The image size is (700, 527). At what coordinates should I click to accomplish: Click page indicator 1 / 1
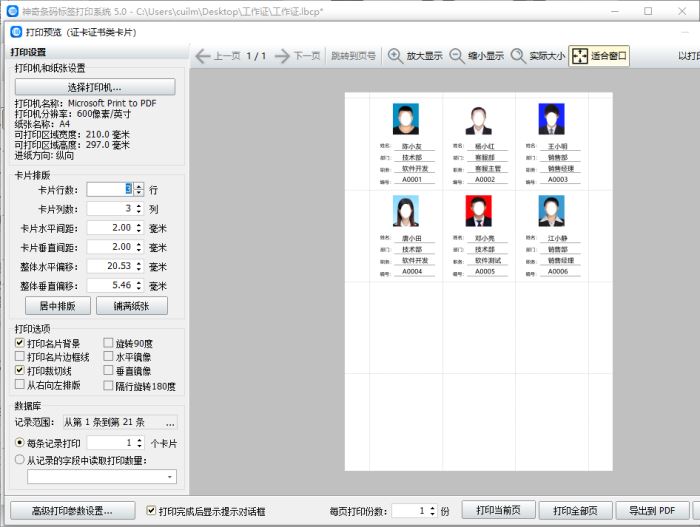click(256, 56)
